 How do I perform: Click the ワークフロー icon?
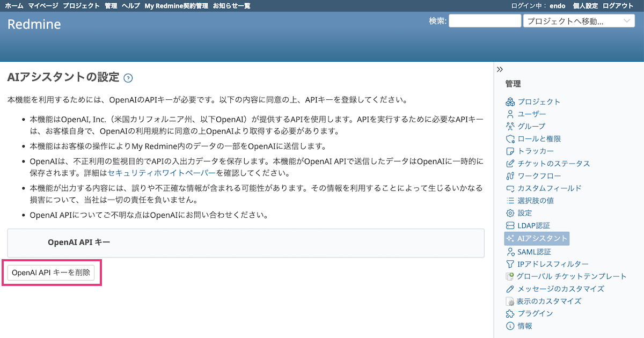point(510,176)
